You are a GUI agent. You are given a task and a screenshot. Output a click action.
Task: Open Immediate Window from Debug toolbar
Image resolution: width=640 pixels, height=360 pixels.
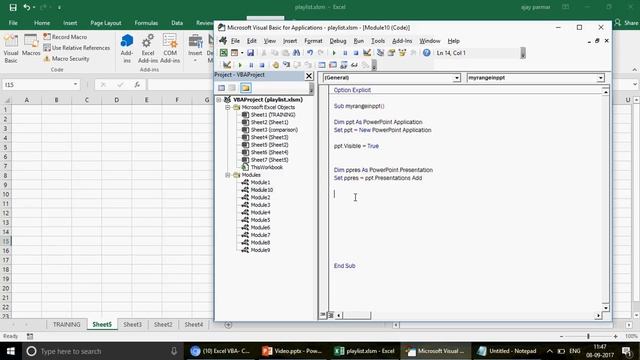pyautogui.click(x=333, y=65)
